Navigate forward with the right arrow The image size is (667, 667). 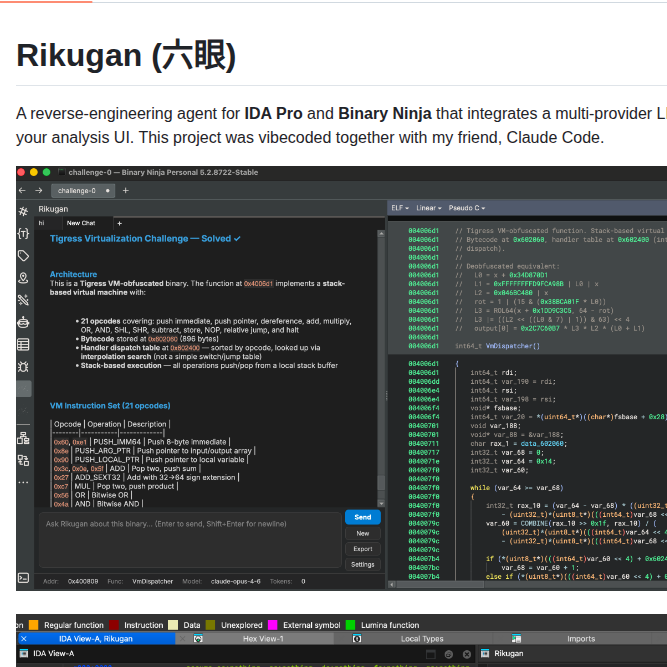click(x=39, y=191)
